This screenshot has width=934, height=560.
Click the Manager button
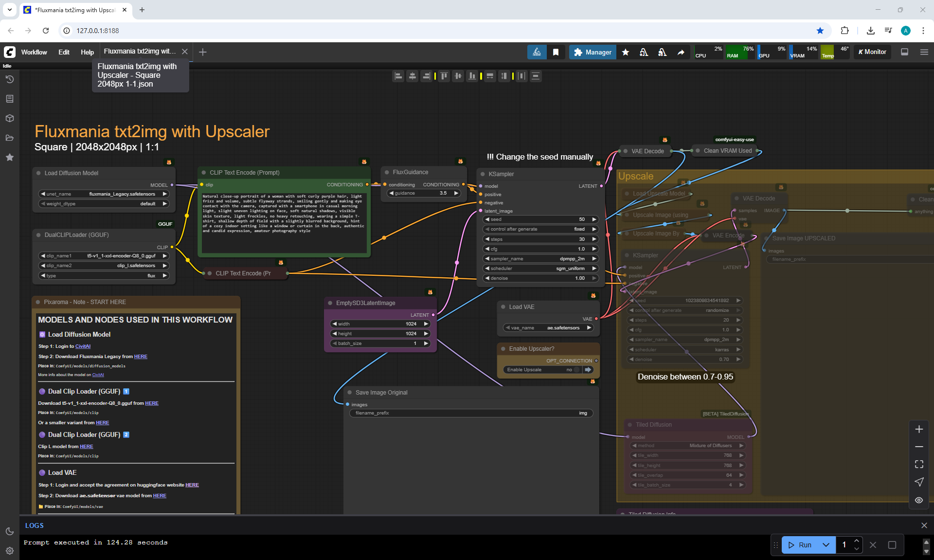[x=593, y=52]
